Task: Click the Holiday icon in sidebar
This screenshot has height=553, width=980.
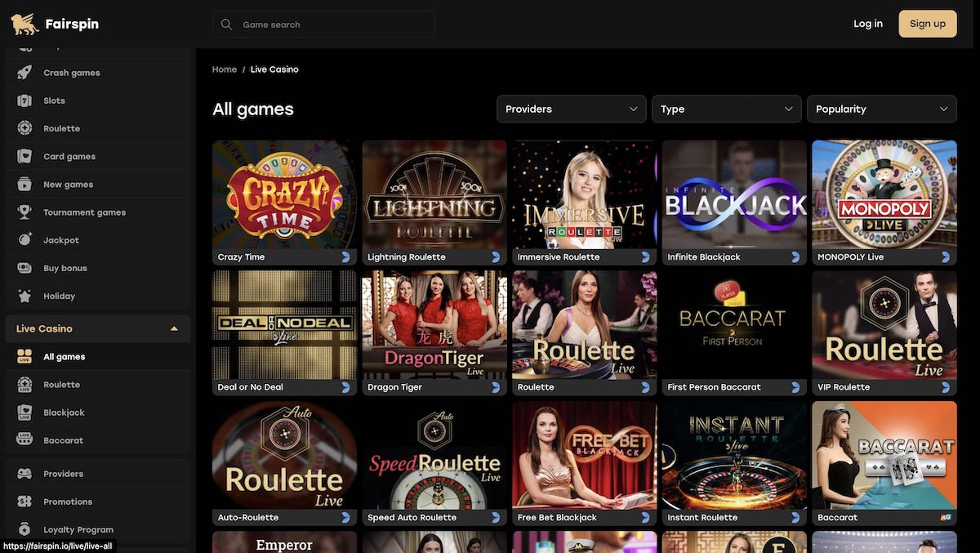Action: (x=24, y=296)
